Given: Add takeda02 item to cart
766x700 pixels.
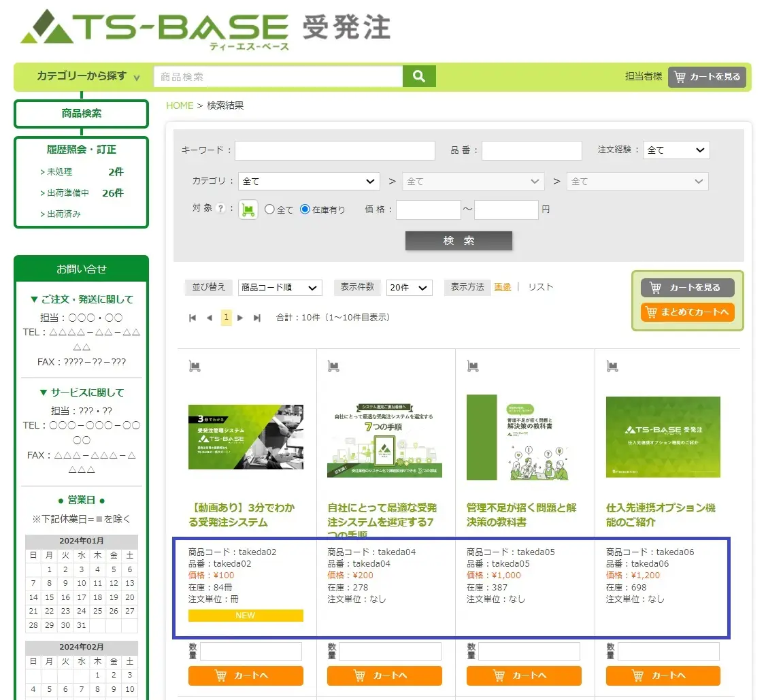Looking at the screenshot, I should tap(246, 676).
